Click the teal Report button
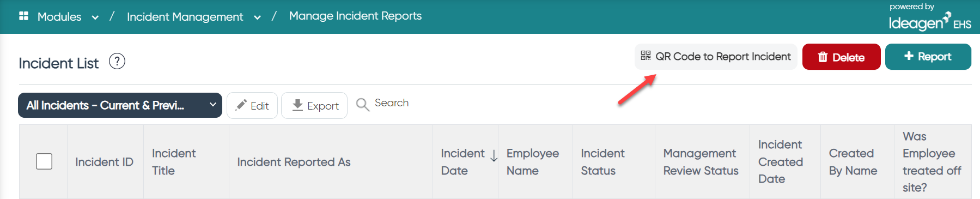 pyautogui.click(x=928, y=57)
